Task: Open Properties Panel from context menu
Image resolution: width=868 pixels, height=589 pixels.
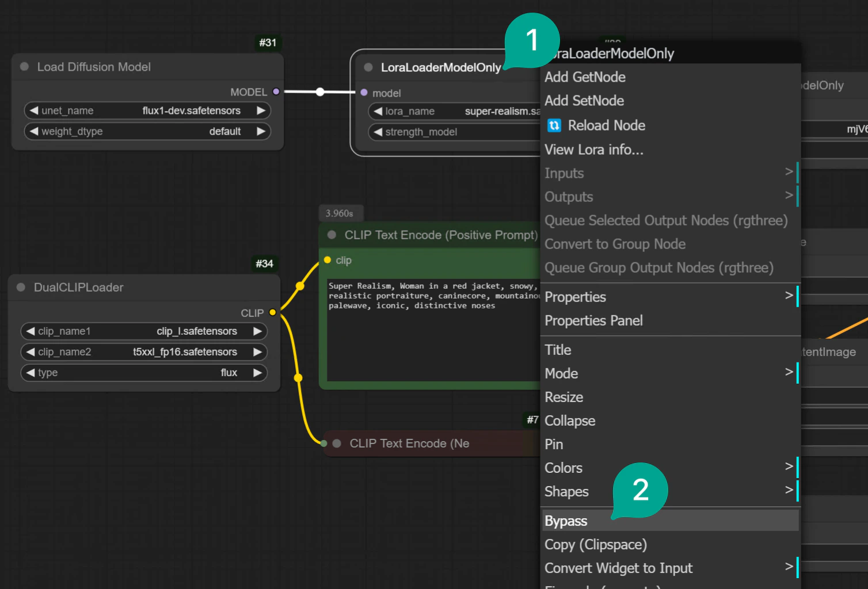Action: click(x=671, y=320)
